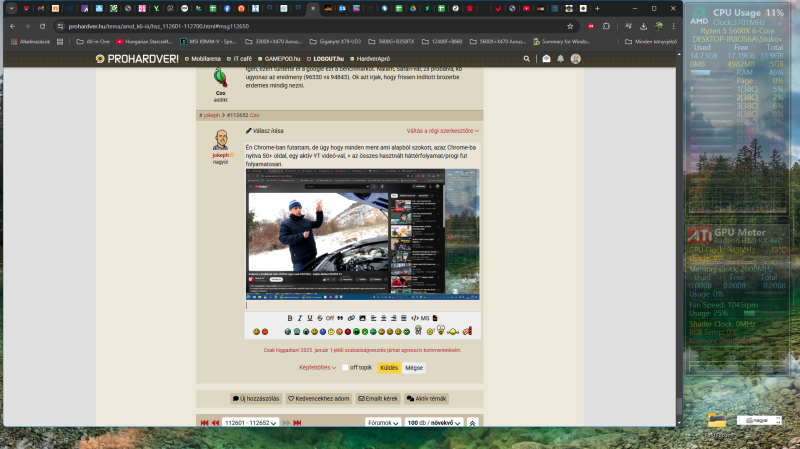Apply strikethrough formatting in the editor
The image size is (800, 449).
(320, 318)
